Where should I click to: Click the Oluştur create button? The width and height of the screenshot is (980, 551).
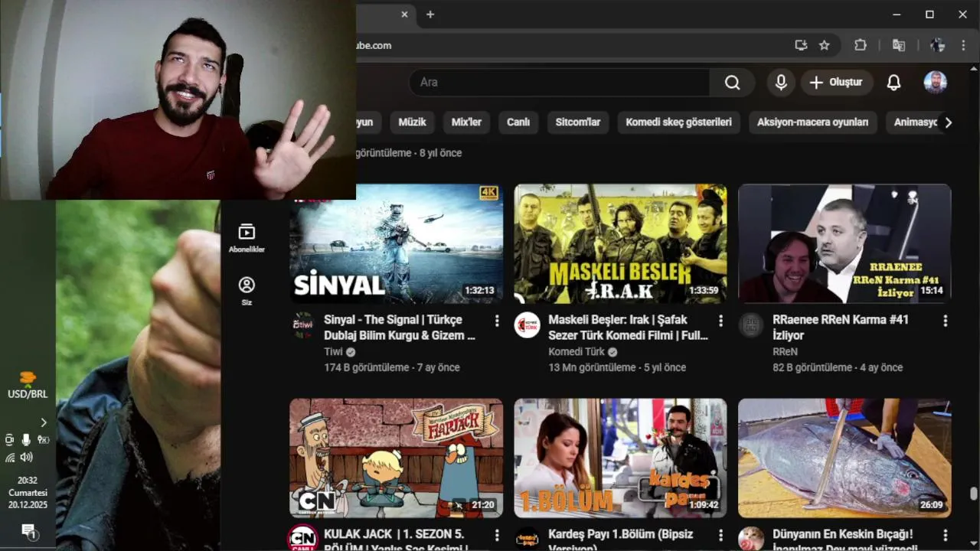click(837, 82)
